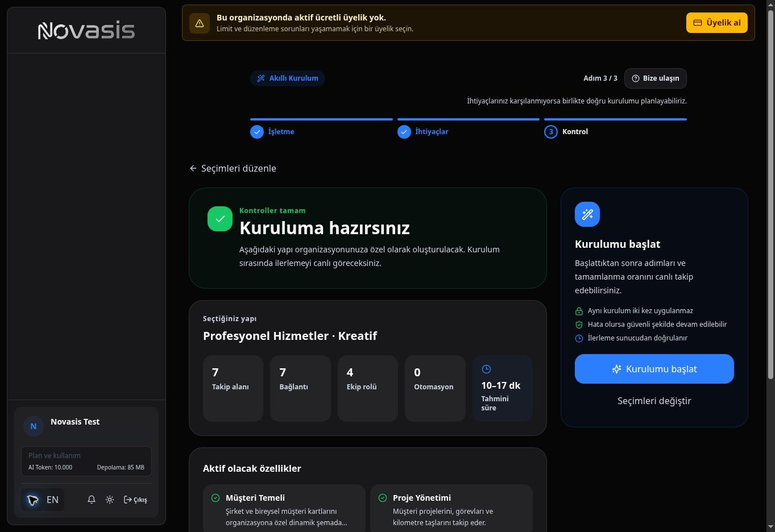Click Seçimleri değiştir under the start button
The width and height of the screenshot is (775, 532).
pyautogui.click(x=654, y=401)
